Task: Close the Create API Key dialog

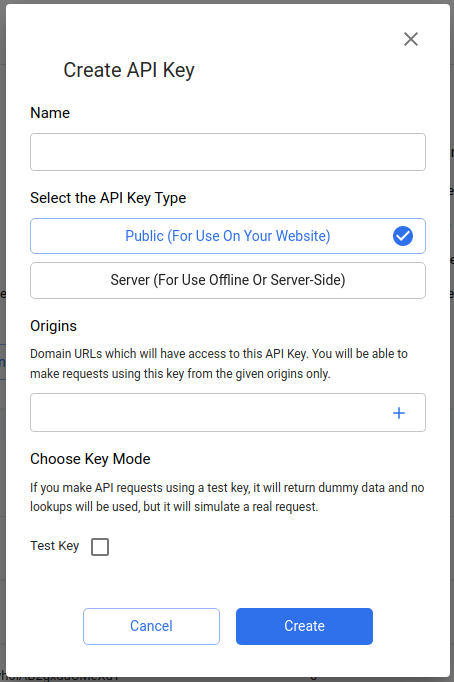Action: [x=411, y=39]
